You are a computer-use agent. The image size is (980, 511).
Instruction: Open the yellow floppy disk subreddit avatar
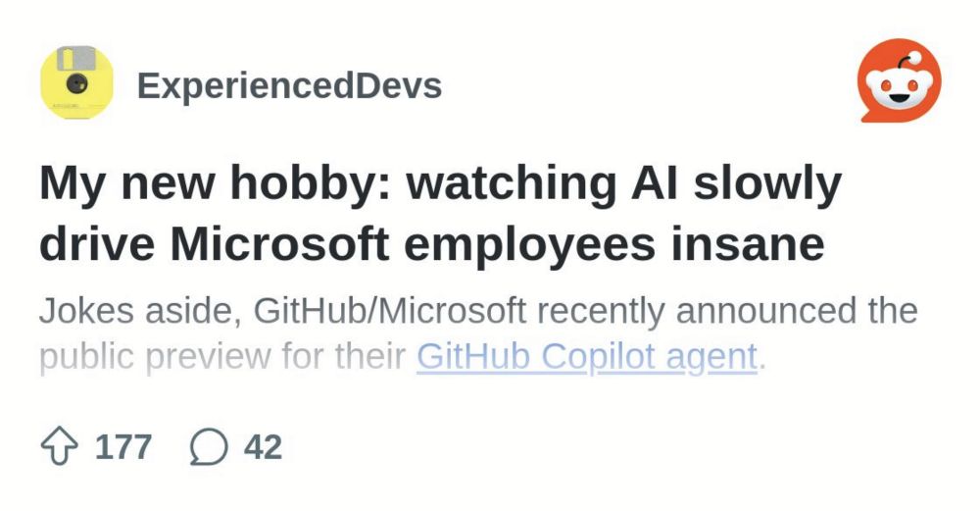pyautogui.click(x=76, y=82)
